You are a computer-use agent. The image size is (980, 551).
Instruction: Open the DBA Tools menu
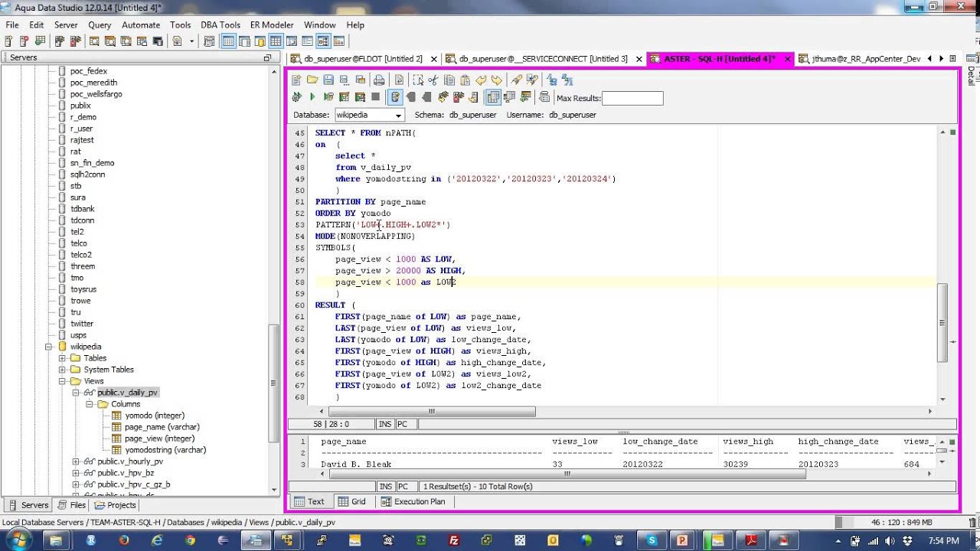coord(220,24)
